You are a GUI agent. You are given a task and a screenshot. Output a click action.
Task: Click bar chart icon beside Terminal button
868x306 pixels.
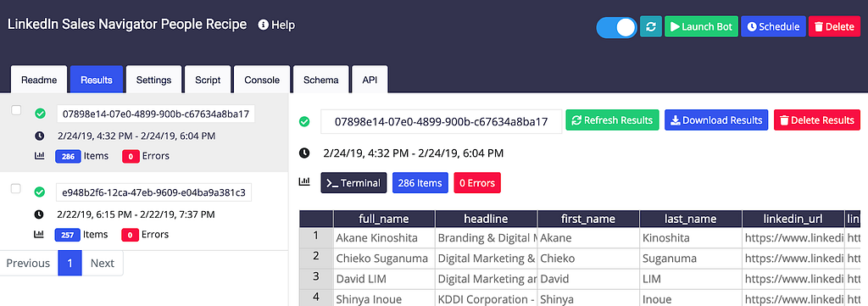[x=304, y=182]
